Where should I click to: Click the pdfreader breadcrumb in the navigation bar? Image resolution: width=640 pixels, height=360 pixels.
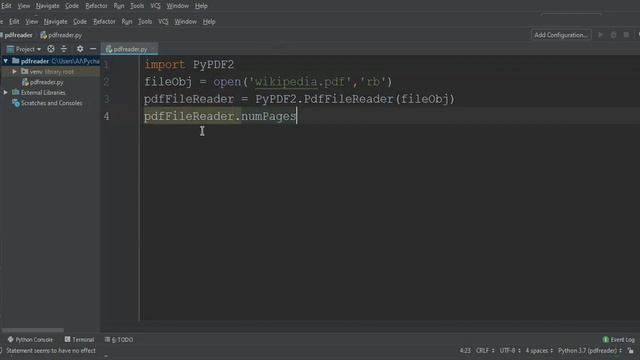(18, 35)
